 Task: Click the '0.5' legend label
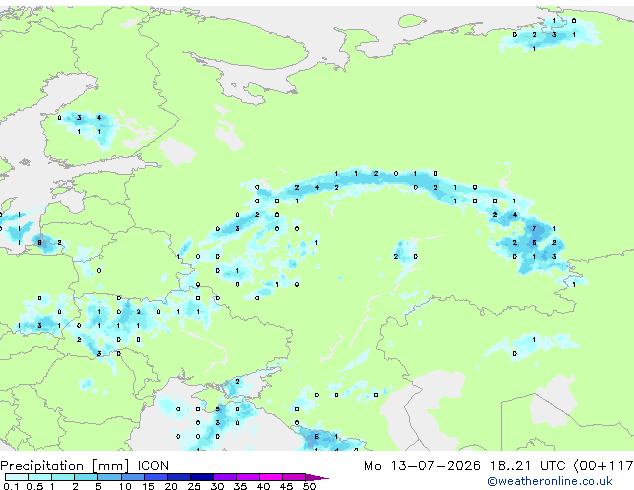tap(35, 486)
